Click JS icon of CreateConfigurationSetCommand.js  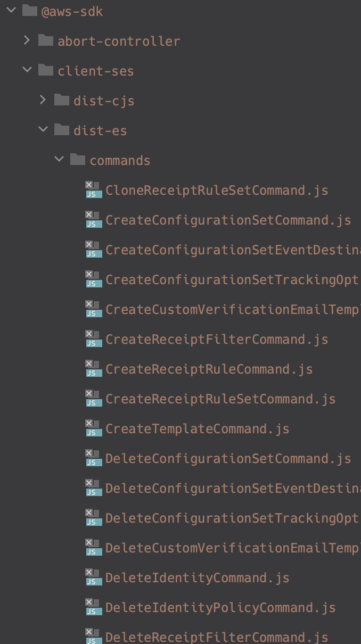(93, 220)
